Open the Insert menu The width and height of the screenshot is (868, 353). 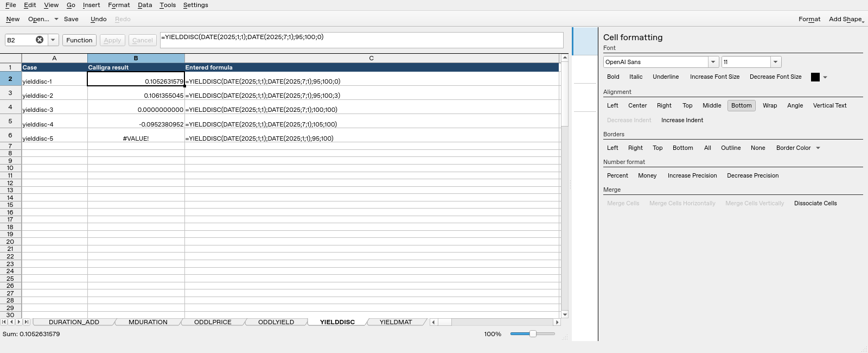pyautogui.click(x=91, y=5)
